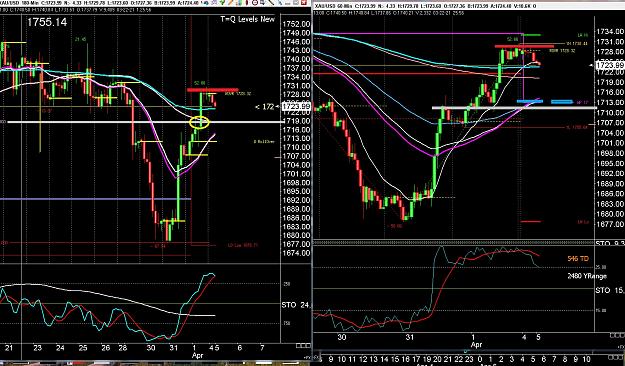Viewport: 625px width, 366px height.
Task: Select the diagonal line drawing tool icon
Action: coord(271,2)
